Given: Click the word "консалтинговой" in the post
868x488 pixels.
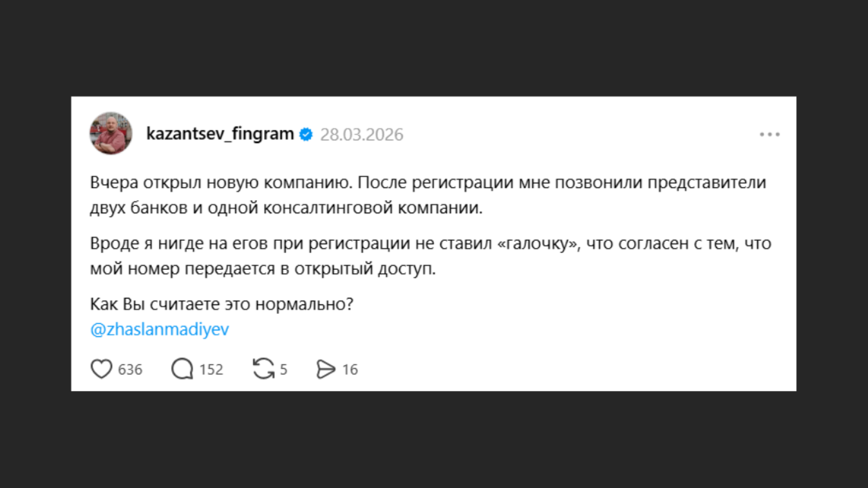Looking at the screenshot, I should (x=328, y=208).
